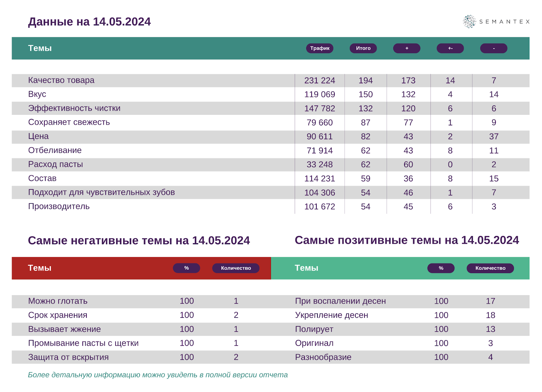The height and width of the screenshot is (392, 542).
Task: Click the 'Укрепление десен' positive topic
Action: [x=332, y=315]
